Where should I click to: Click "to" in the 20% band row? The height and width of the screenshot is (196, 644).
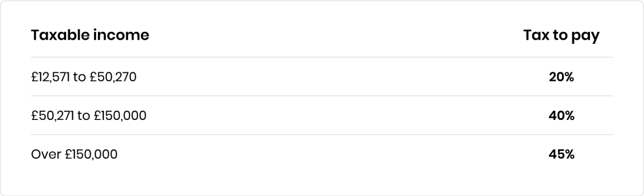coord(79,77)
